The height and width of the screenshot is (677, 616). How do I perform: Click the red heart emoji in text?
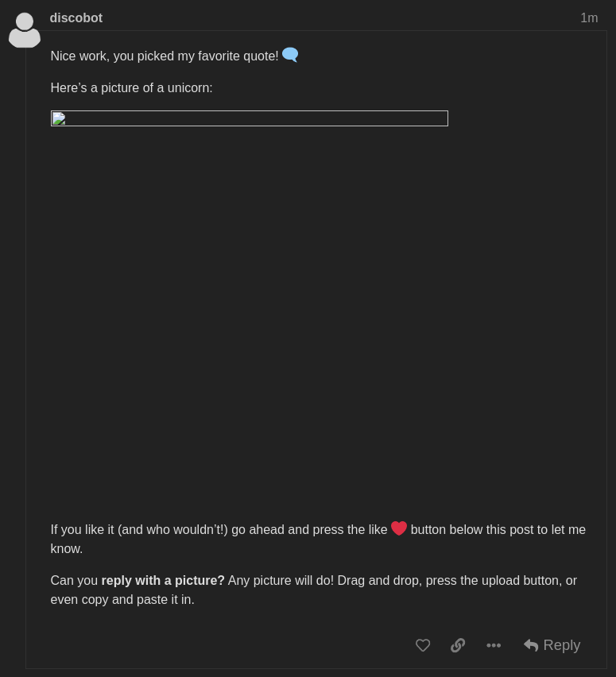[x=399, y=528]
